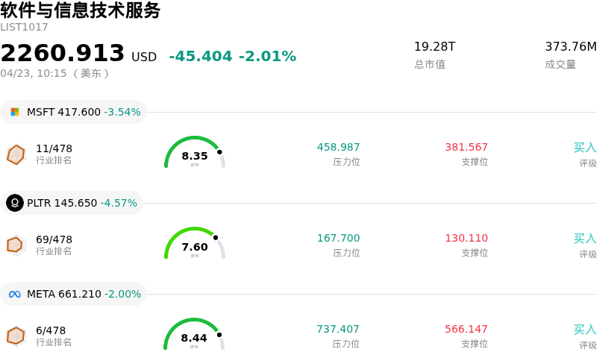Click the META resistance level 737.407
This screenshot has width=597, height=364.
338,330
